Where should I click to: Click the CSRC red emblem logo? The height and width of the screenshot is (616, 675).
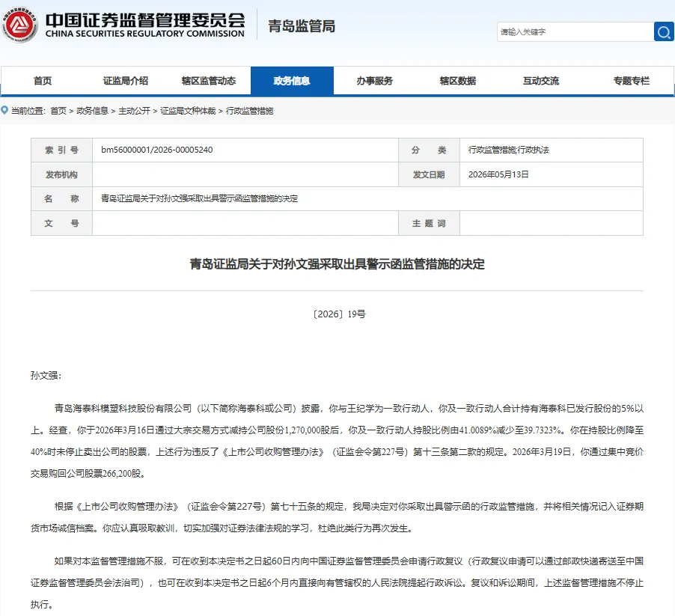(19, 25)
